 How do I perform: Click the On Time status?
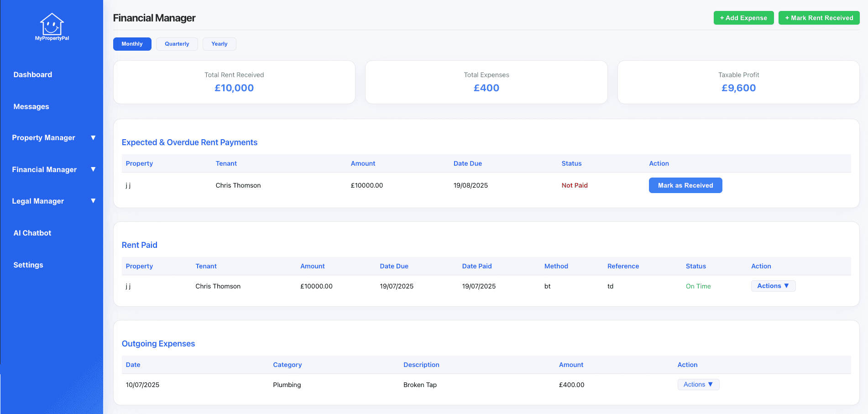(698, 286)
